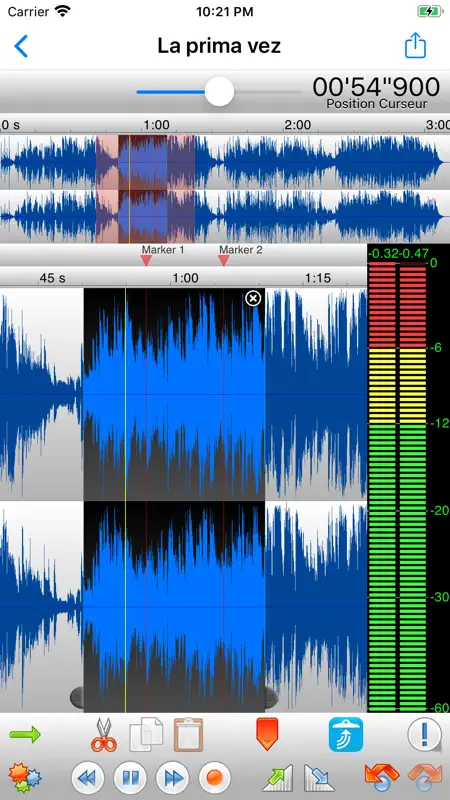Redo the last edit
The image size is (450, 800).
tap(424, 777)
